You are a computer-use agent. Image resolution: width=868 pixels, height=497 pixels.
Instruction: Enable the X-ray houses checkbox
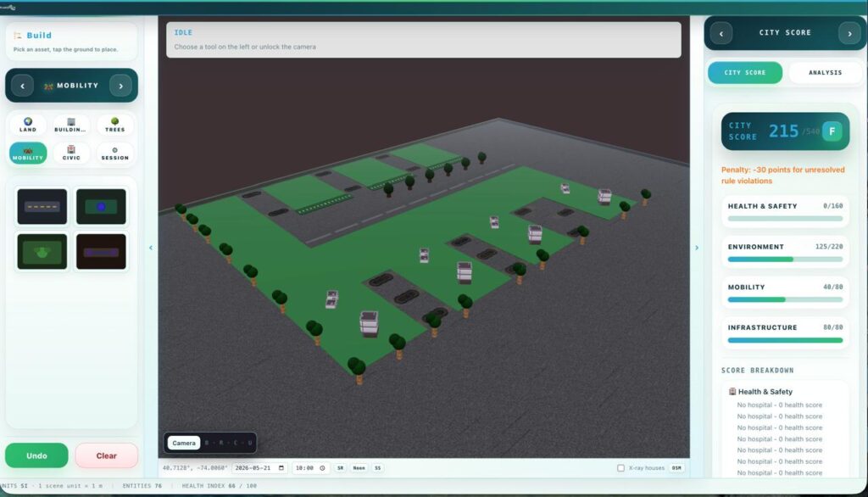620,467
